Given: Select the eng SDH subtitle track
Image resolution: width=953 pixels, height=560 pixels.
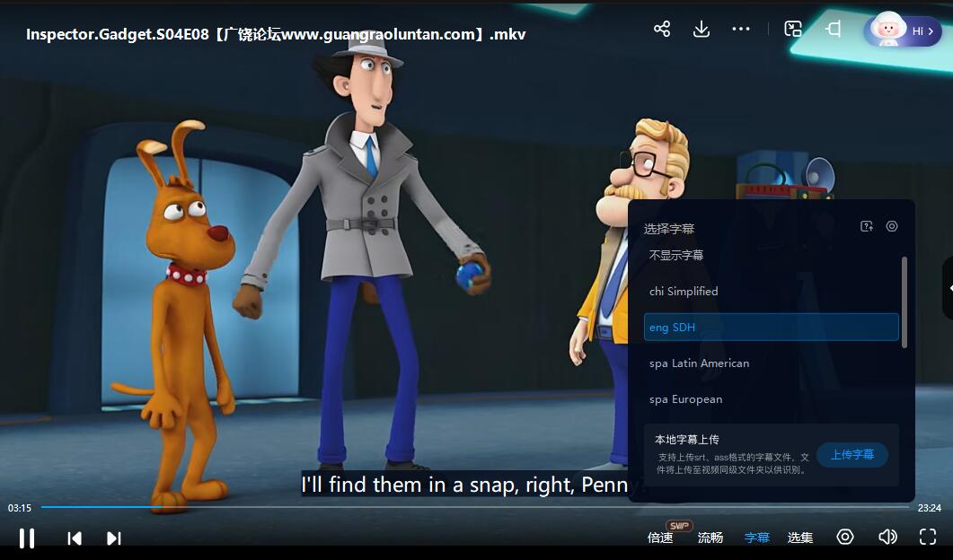Looking at the screenshot, I should 772,328.
